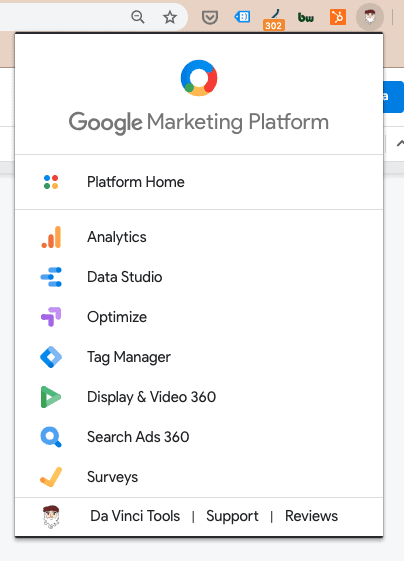Choose Optimize in the product list
Viewport: 404px width, 561px height.
pos(199,317)
